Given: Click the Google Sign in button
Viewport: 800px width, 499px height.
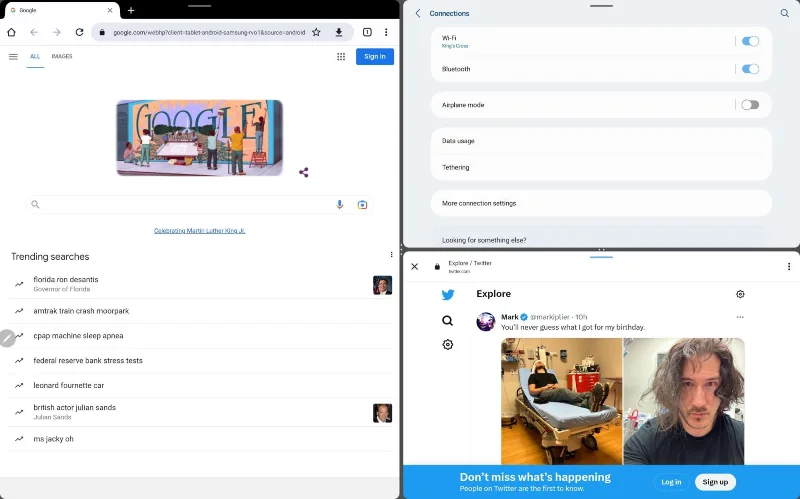Looking at the screenshot, I should pos(375,57).
